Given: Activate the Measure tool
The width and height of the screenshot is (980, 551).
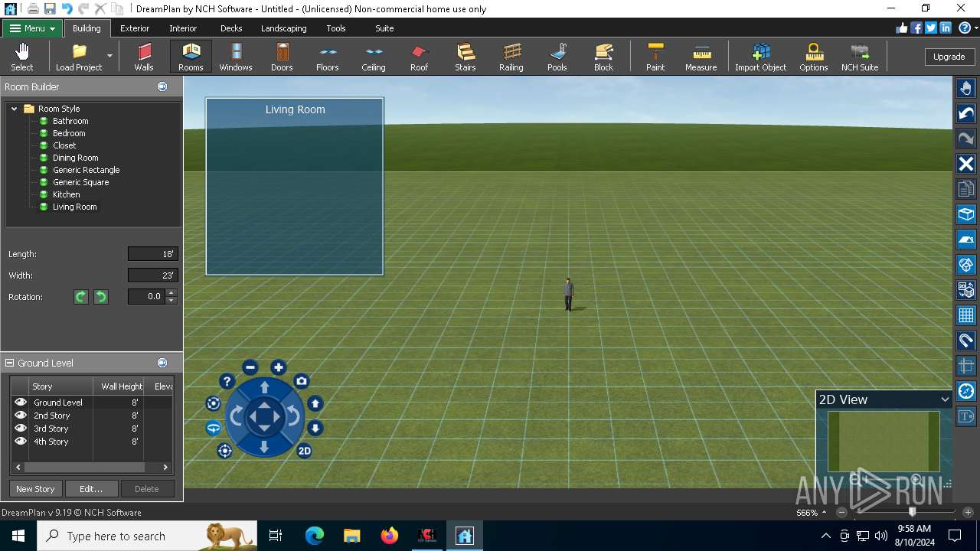Looking at the screenshot, I should (x=701, y=57).
